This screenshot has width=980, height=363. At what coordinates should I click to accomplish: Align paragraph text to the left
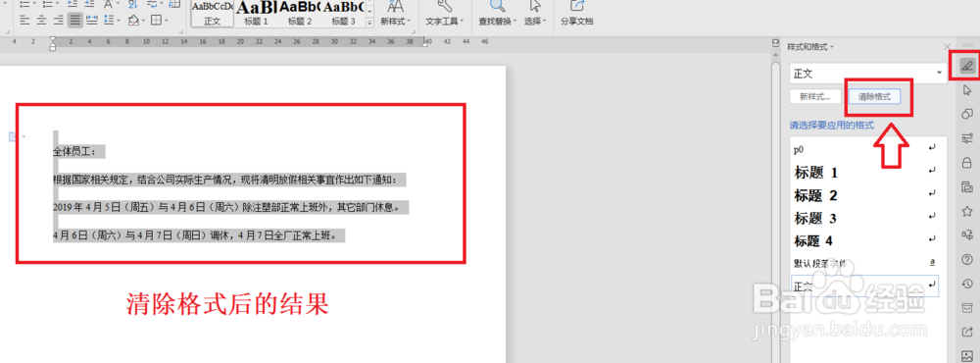pyautogui.click(x=25, y=21)
